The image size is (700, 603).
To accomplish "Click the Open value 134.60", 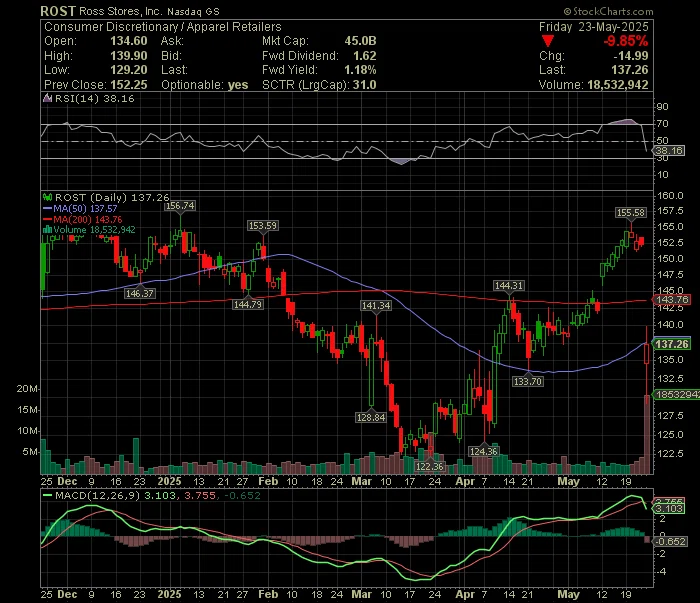I will pos(129,41).
